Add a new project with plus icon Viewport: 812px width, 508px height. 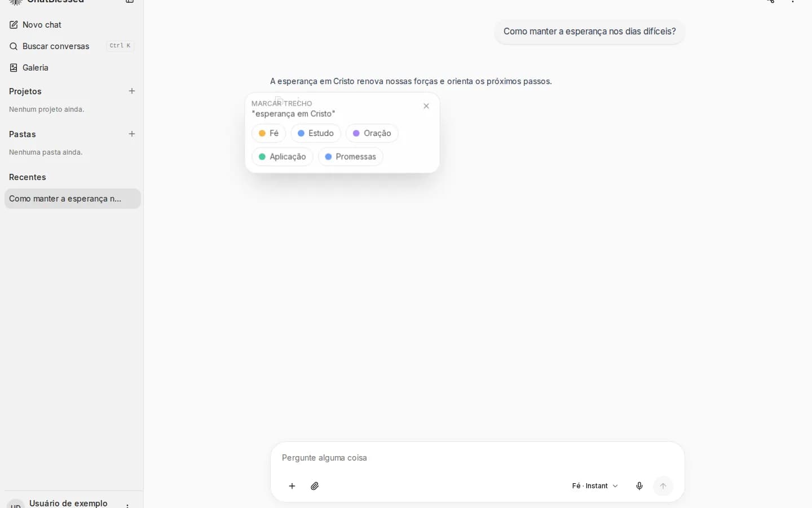pyautogui.click(x=132, y=91)
